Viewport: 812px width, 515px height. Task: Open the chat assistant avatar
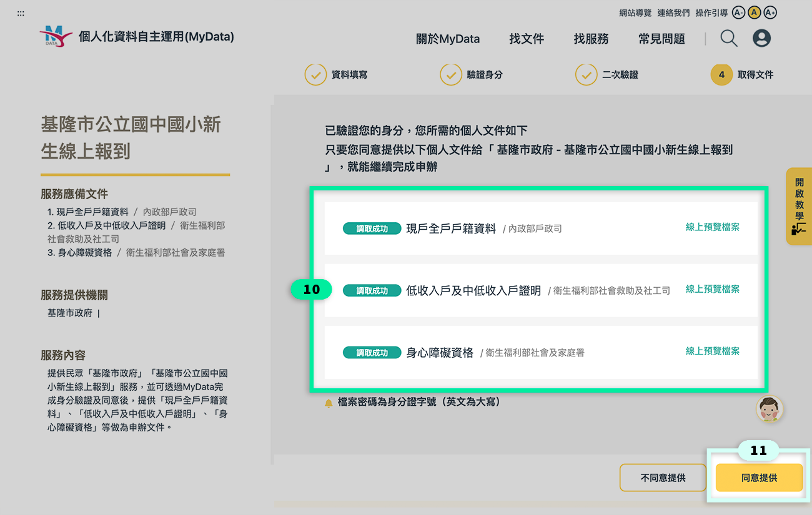770,409
